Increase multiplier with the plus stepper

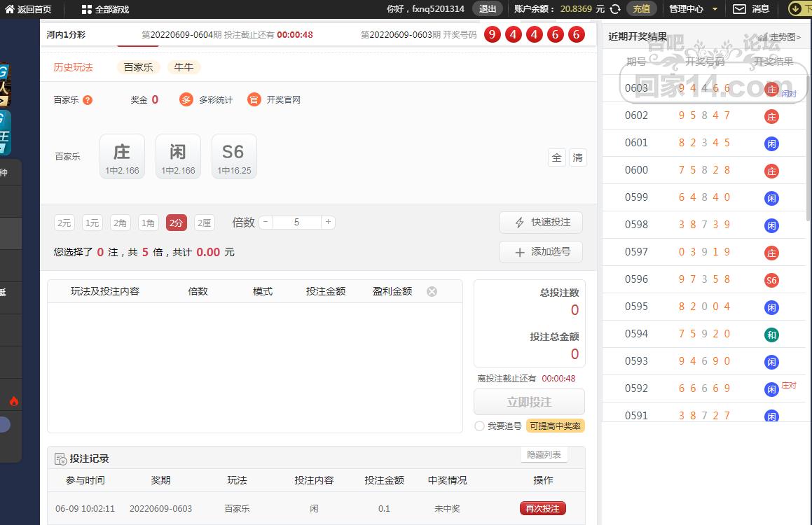(x=327, y=222)
